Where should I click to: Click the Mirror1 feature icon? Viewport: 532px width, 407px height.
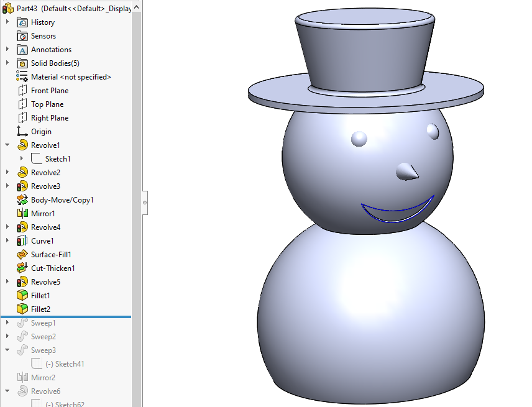point(22,213)
